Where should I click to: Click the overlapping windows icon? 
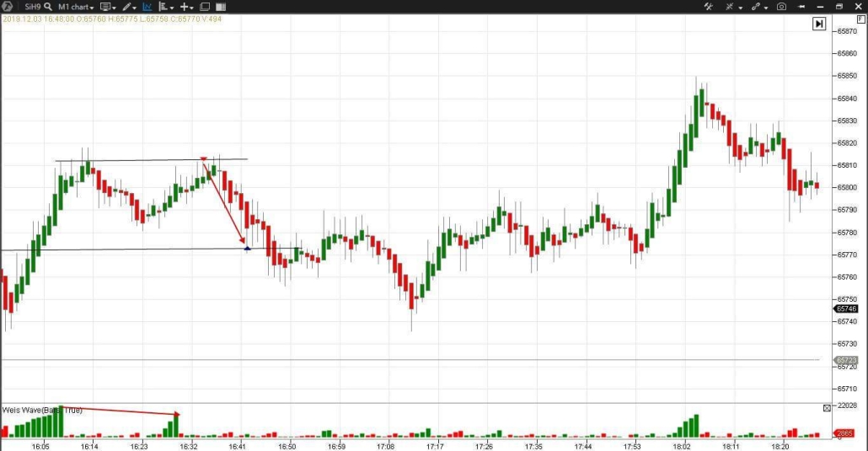[205, 7]
